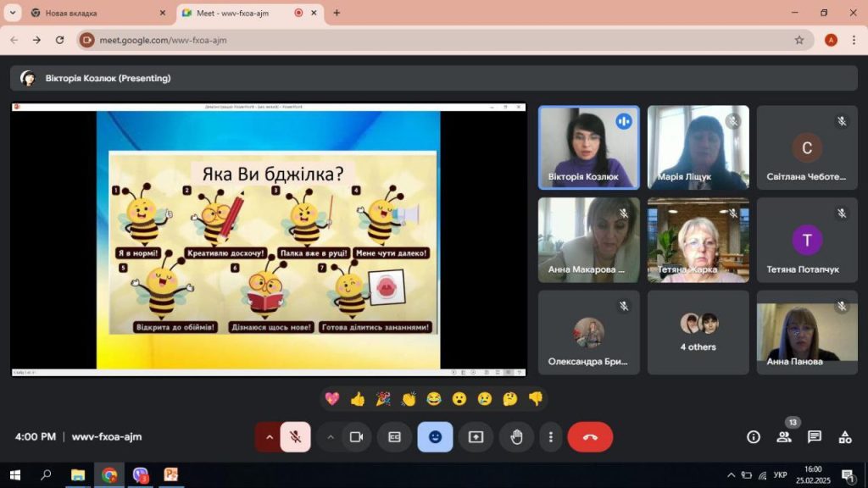Send the thumbs up reaction

pyautogui.click(x=357, y=398)
